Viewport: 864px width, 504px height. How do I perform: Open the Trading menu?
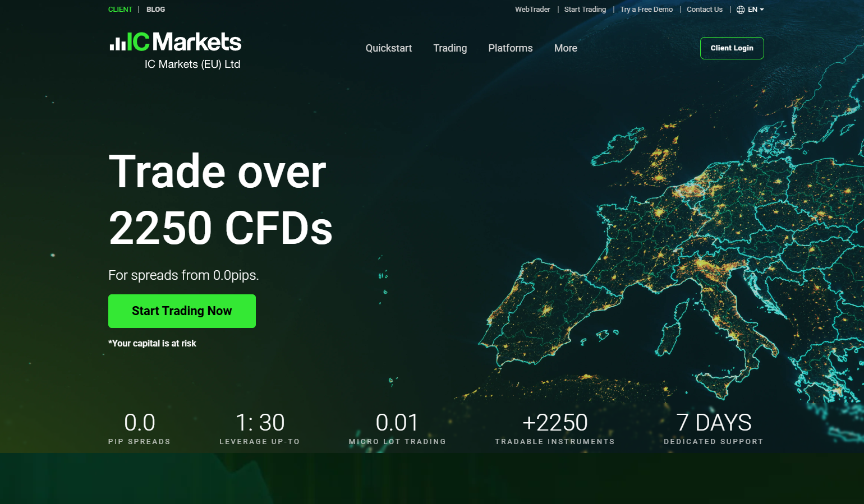pyautogui.click(x=450, y=48)
